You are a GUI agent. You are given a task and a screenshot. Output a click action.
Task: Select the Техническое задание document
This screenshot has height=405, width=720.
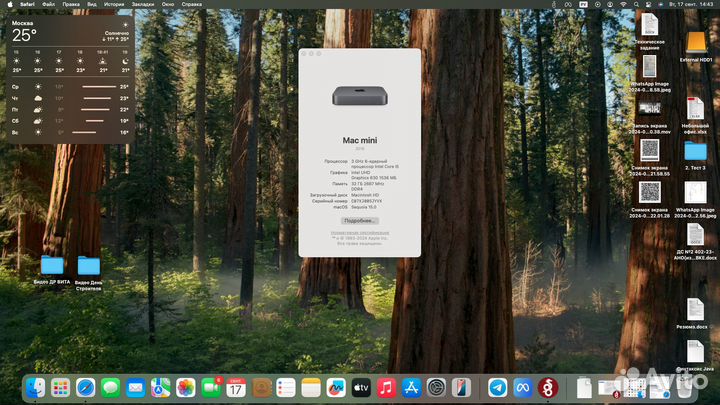[649, 31]
